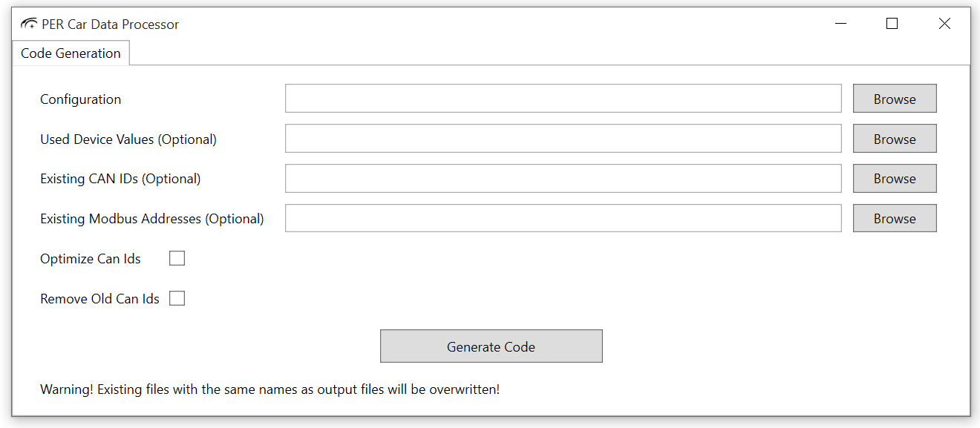Browse for the Configuration file
Screen dimensions: 980x428
click(894, 99)
